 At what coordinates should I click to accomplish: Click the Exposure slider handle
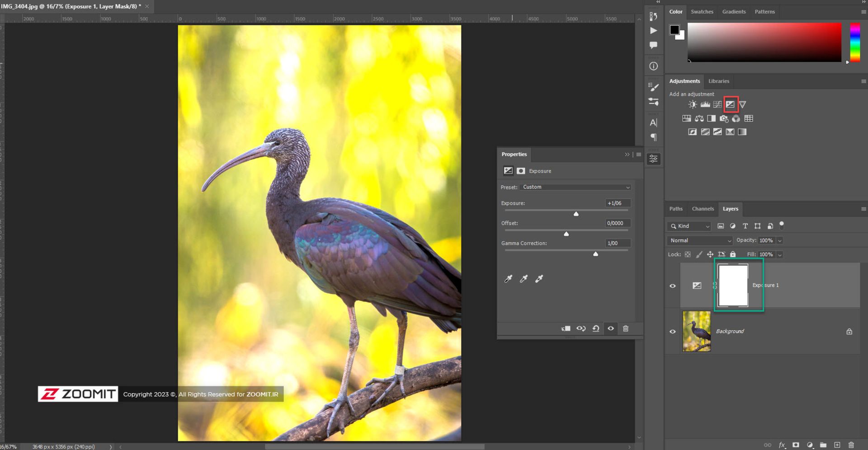click(576, 214)
